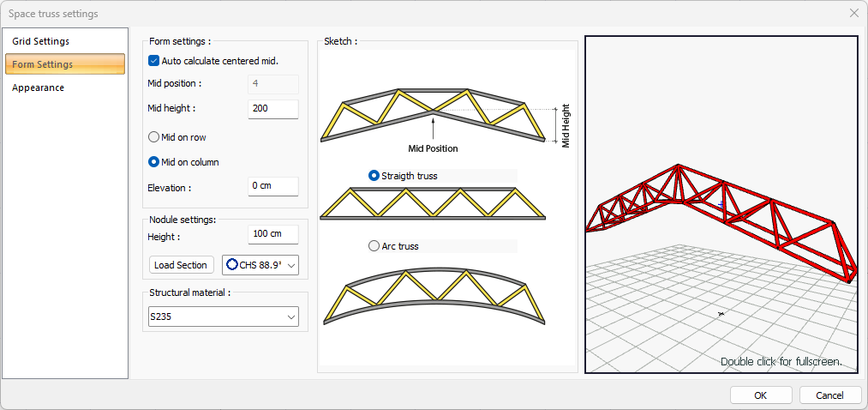Choose the Straigth truss radio button
The width and height of the screenshot is (868, 410).
tap(374, 176)
